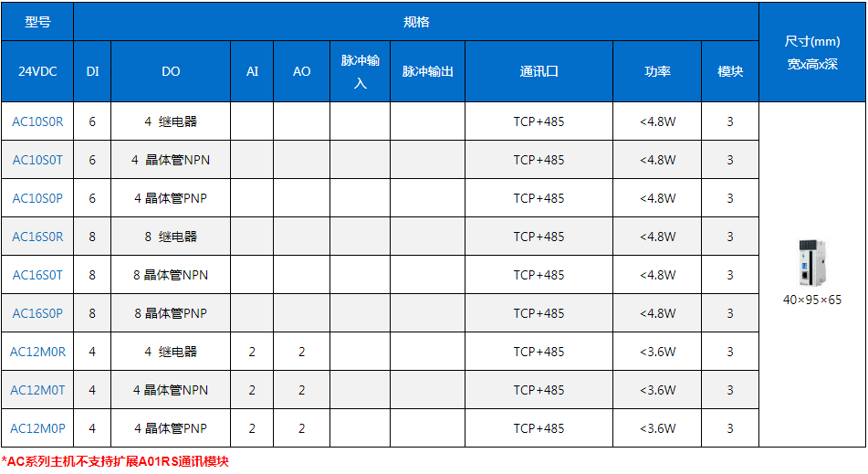Click the PLC module product thumbnail image
Viewport: 868px width, 474px height.
coord(811,263)
